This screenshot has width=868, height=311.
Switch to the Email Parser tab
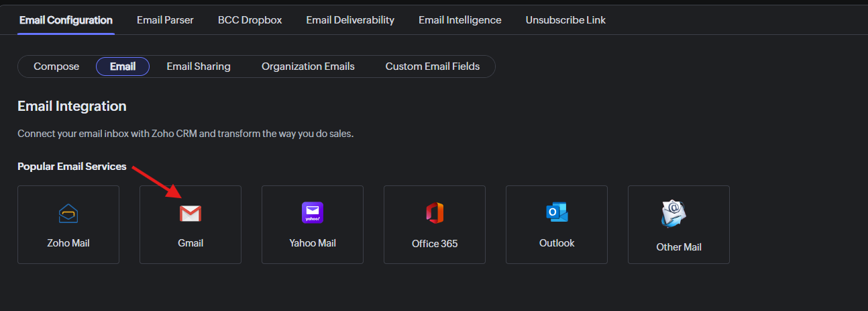tap(165, 20)
